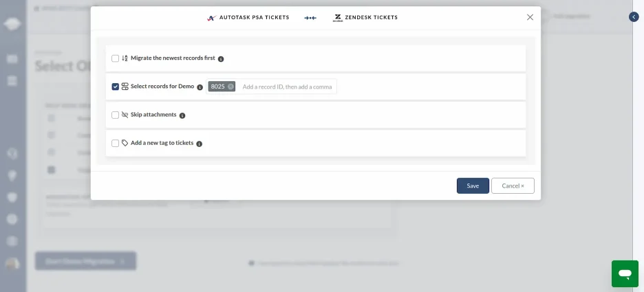Viewport: 644px width, 292px height.
Task: Click info icon beside Add a new tag to tickets
Action: coord(200,144)
